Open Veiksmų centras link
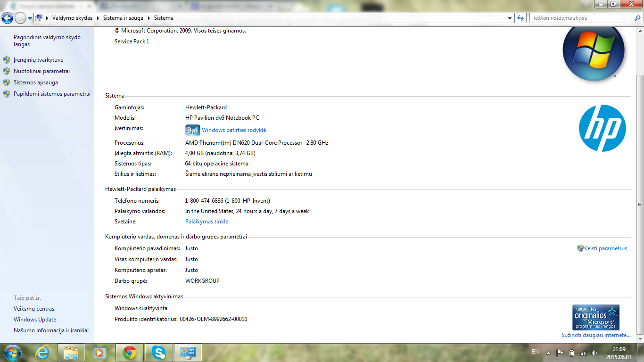Viewport: 644px width, 362px height. pos(34,309)
